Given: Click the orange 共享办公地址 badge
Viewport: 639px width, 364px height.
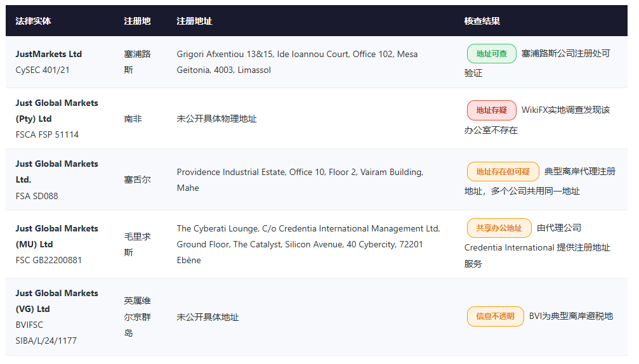Looking at the screenshot, I should pyautogui.click(x=499, y=228).
